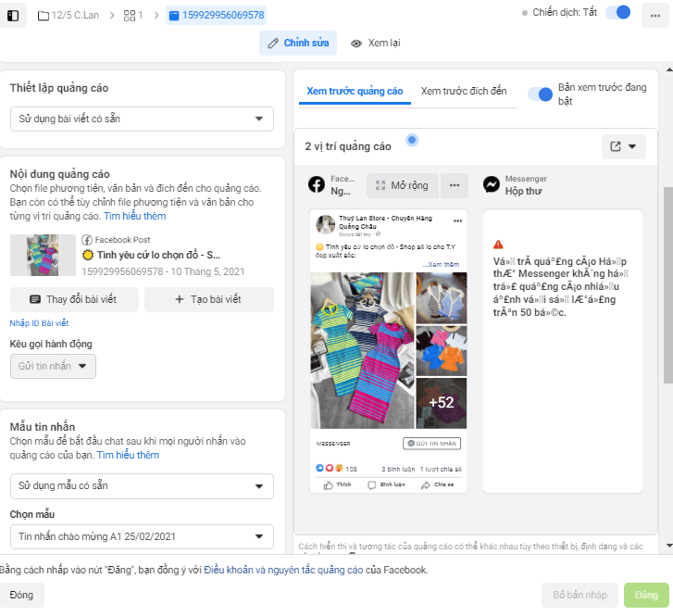Toggle the left sidebar panel icon
This screenshot has height=616, width=673.
click(13, 16)
